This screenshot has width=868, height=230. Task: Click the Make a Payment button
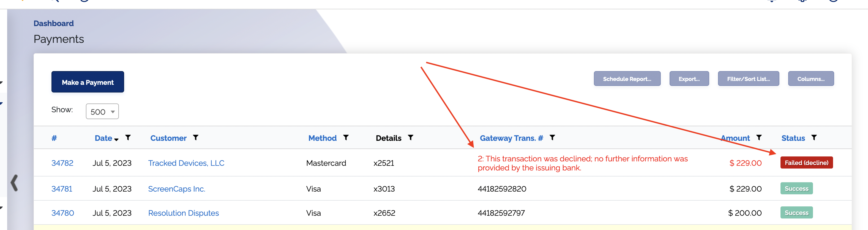click(x=88, y=82)
